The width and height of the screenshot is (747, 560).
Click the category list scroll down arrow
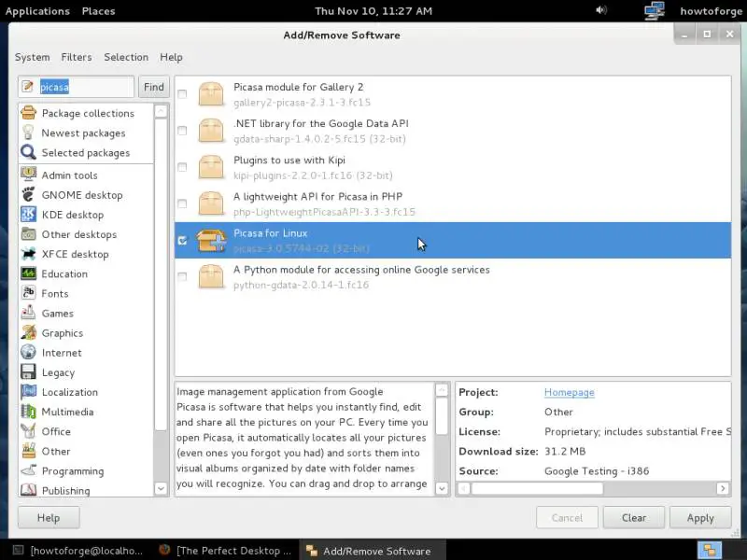(161, 488)
